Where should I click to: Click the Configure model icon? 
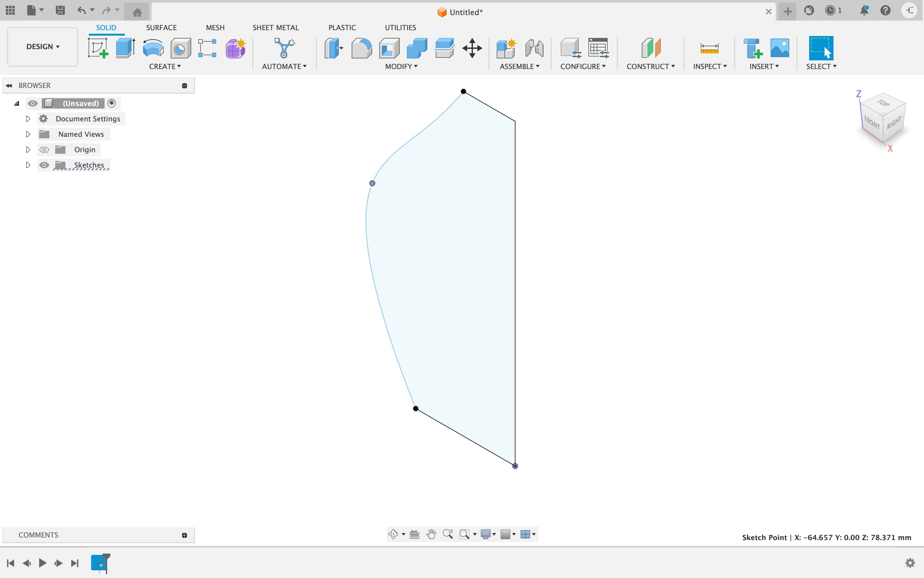pos(570,48)
